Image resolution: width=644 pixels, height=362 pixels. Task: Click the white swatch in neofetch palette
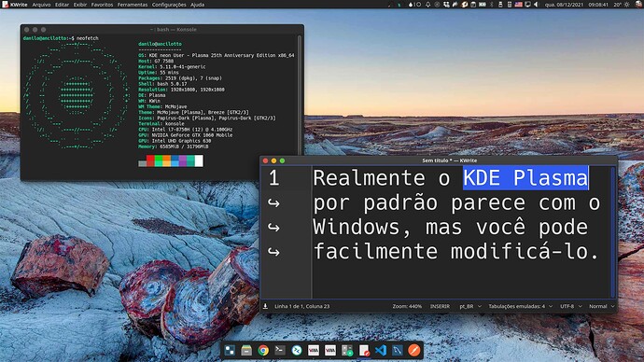coord(199,160)
